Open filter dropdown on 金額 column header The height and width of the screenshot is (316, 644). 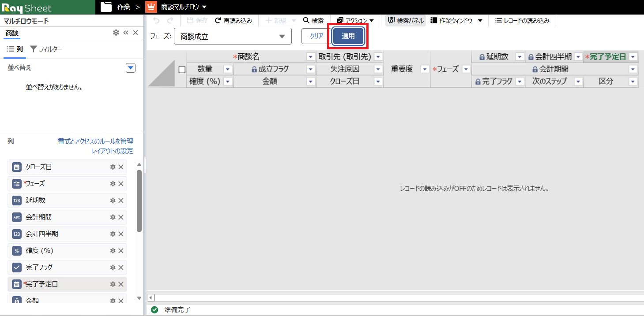pos(311,82)
